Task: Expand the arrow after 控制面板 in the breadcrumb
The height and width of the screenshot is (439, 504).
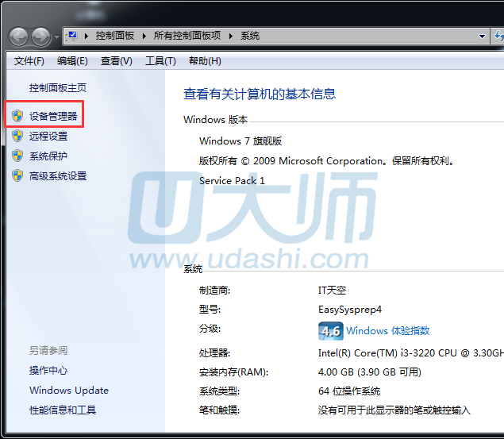Action: 144,36
